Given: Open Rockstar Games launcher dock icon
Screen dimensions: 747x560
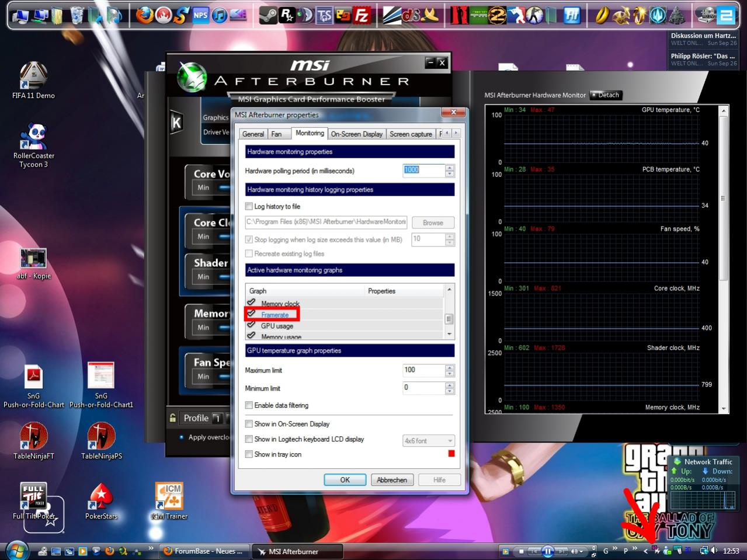Looking at the screenshot, I should (286, 15).
